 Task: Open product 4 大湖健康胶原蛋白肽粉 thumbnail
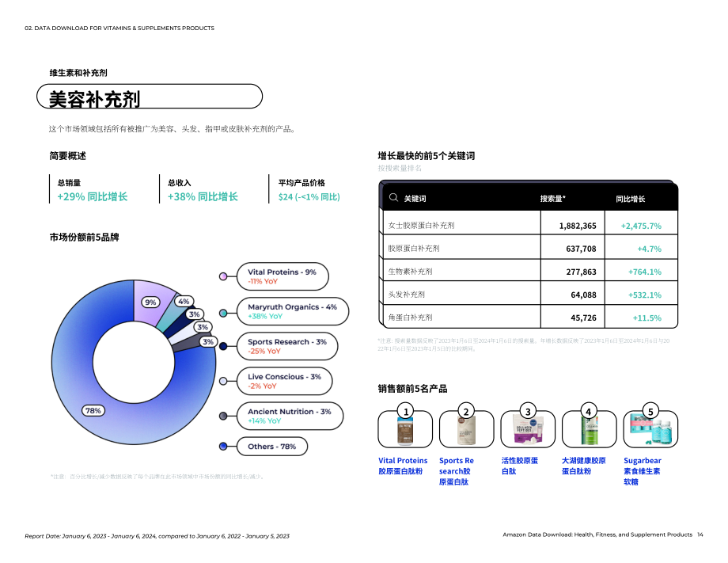click(590, 428)
